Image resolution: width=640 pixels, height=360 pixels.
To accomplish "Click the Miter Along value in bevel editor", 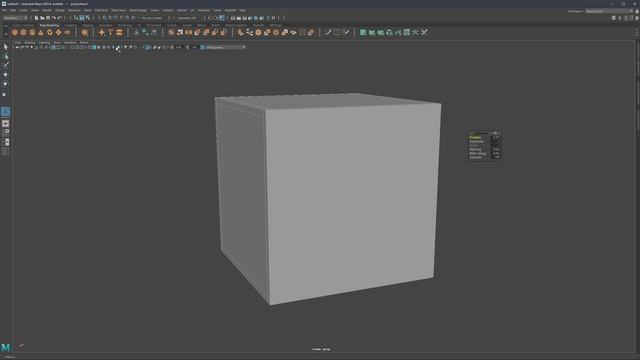I will point(496,153).
